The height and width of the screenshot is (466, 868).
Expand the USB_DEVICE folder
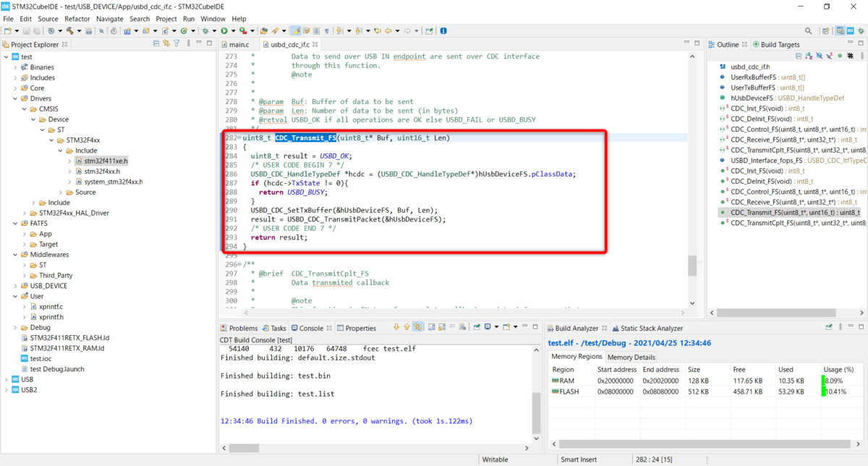15,286
